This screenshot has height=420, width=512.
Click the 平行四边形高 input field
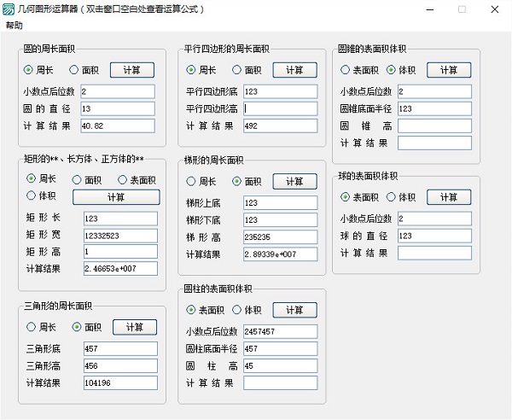coord(280,108)
